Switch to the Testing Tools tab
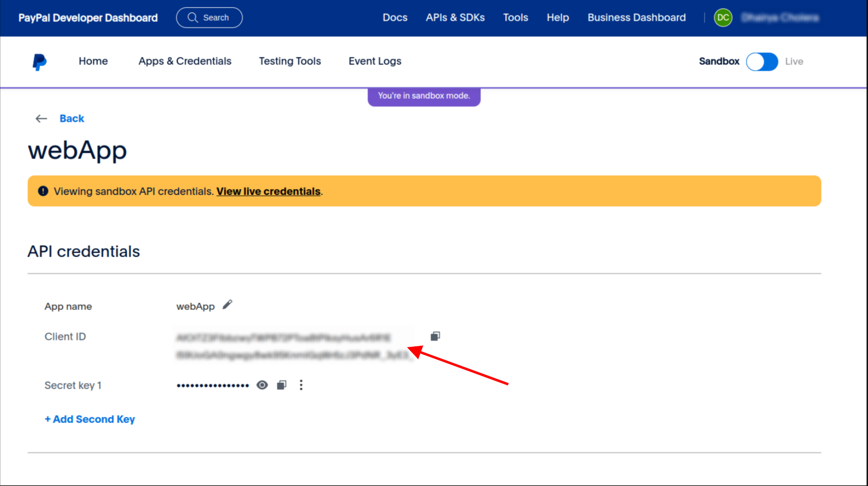 coord(290,61)
